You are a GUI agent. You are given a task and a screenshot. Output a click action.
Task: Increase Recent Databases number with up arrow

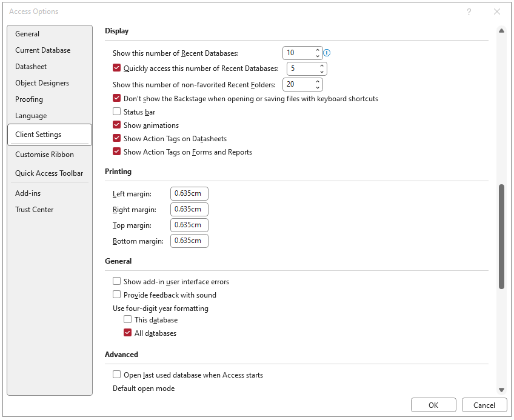click(x=318, y=50)
